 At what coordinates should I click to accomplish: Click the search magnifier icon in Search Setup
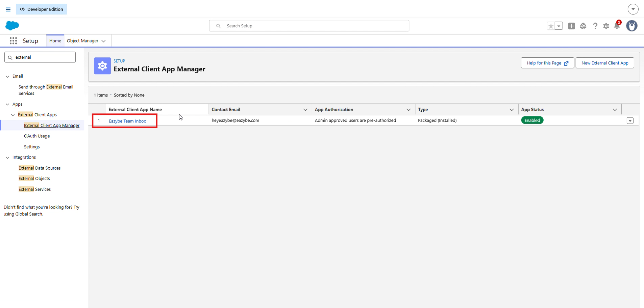point(218,26)
